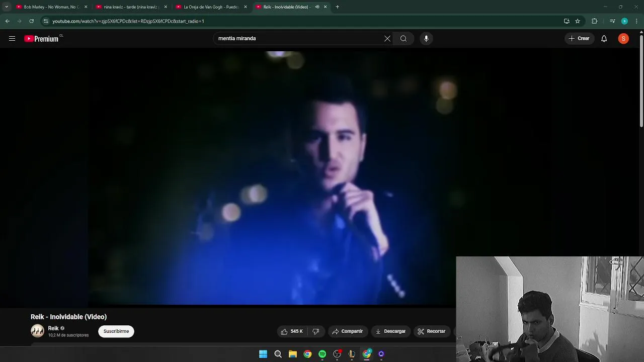
Task: Open File Explorer from taskbar
Action: tap(293, 354)
